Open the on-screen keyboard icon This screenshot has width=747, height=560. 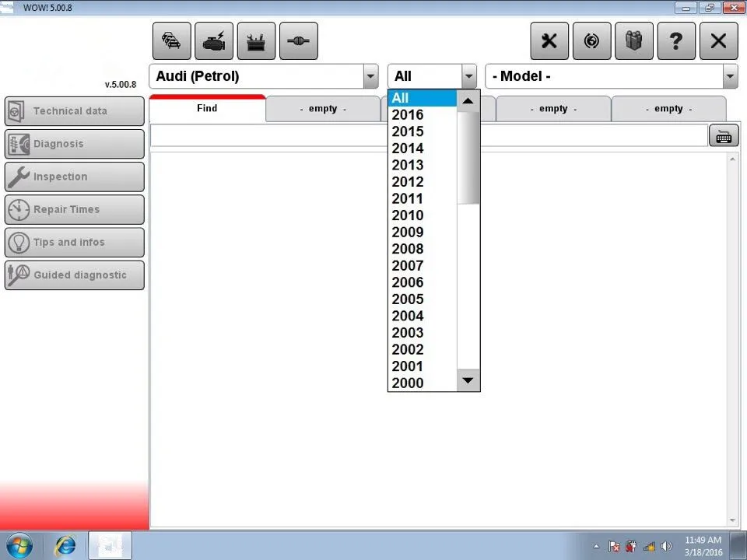tap(724, 137)
